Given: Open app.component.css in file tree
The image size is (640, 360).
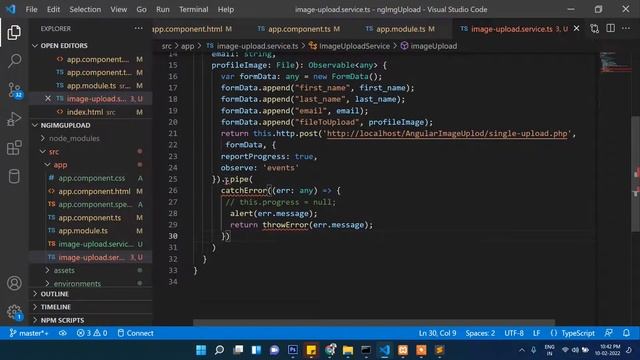Looking at the screenshot, I should [92, 178].
